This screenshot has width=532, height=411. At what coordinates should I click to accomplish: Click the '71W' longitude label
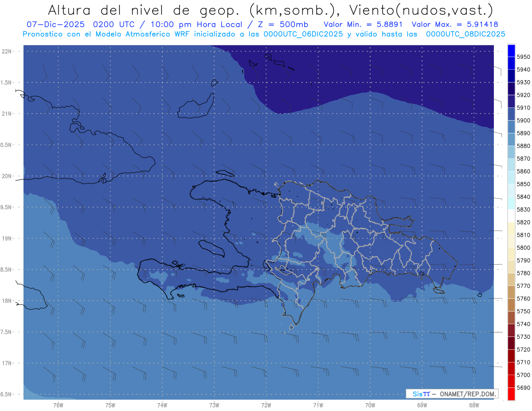point(318,405)
